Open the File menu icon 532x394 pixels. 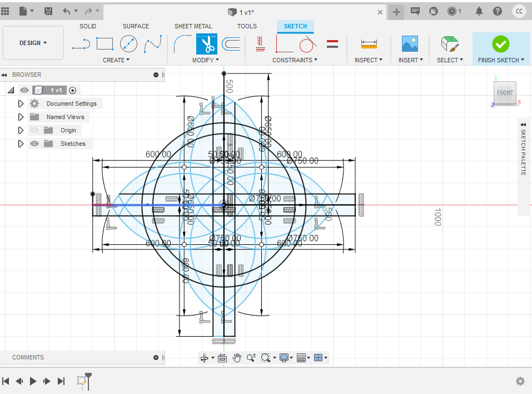coord(23,11)
